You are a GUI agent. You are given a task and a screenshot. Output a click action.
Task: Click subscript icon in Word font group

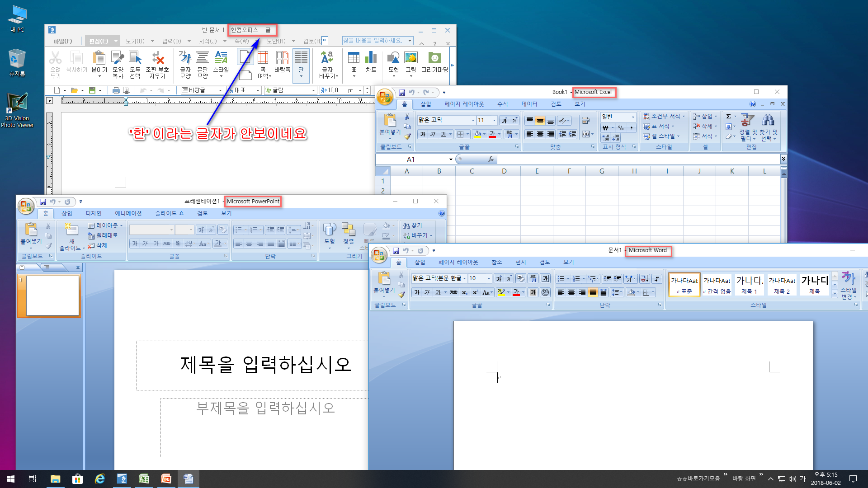point(464,292)
